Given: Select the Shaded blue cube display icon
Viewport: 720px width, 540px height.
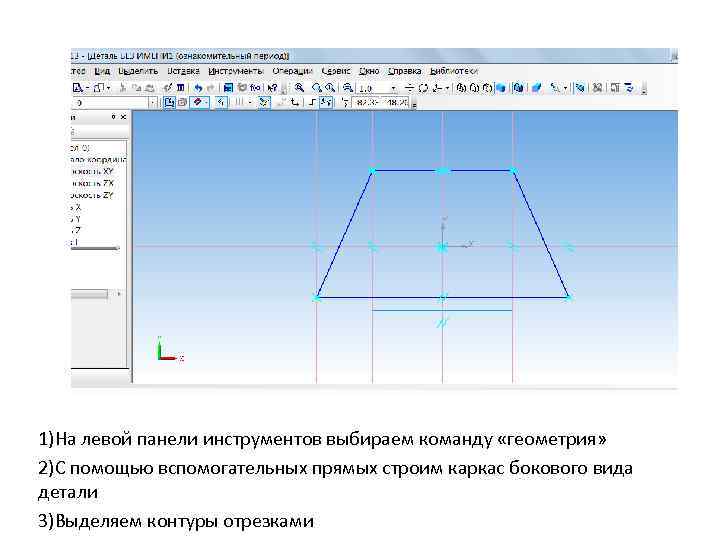Looking at the screenshot, I should tap(501, 88).
